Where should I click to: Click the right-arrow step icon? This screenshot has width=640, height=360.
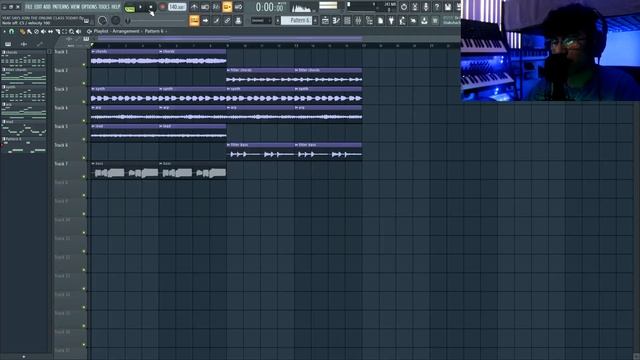(205, 20)
